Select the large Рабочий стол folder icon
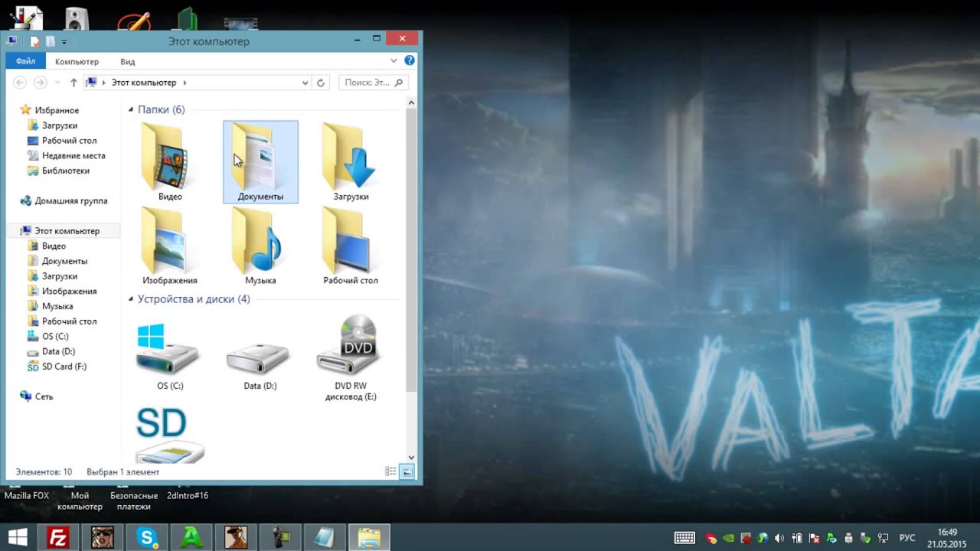Screen dimensions: 980x551 point(347,241)
